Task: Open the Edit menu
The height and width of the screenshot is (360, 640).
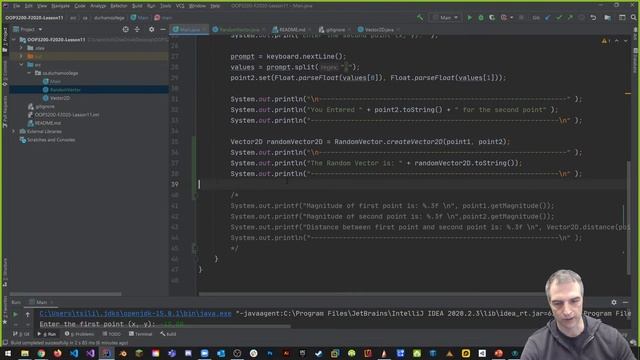Action: tap(29, 6)
